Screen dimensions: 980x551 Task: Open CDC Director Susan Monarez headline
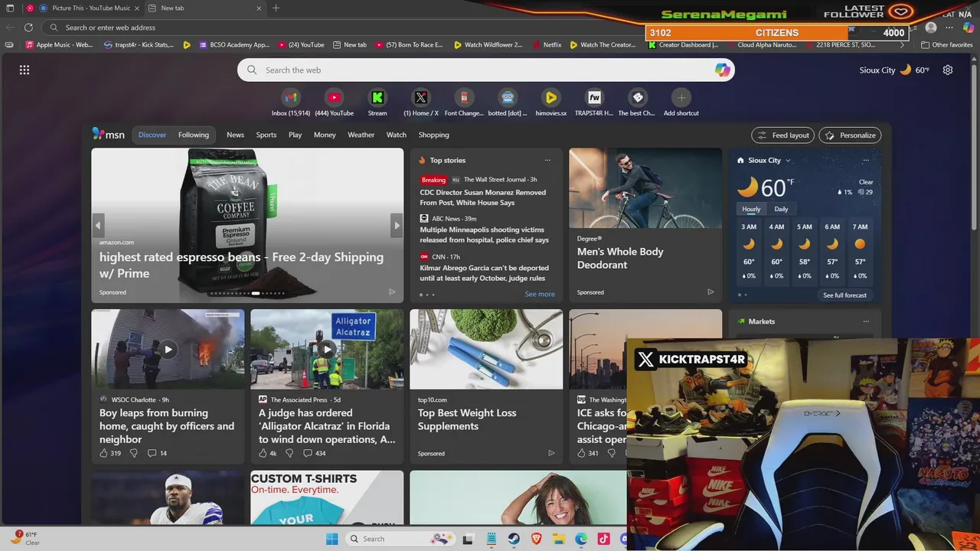click(483, 197)
